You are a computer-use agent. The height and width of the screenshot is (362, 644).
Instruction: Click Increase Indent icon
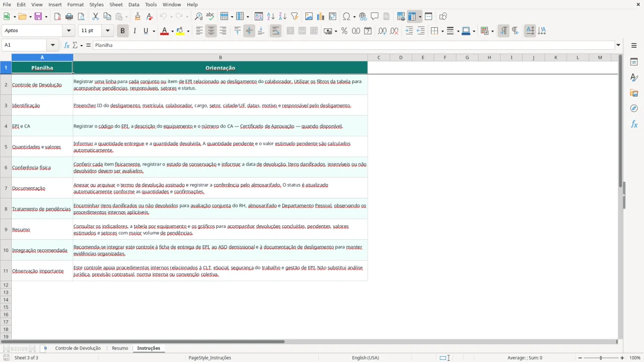pyautogui.click(x=409, y=31)
